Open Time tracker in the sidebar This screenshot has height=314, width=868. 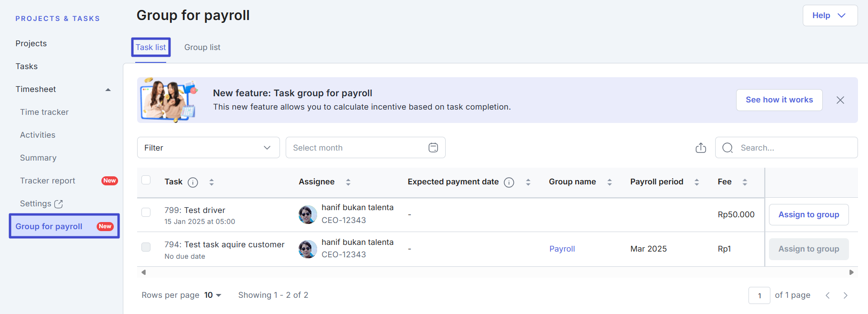point(44,112)
